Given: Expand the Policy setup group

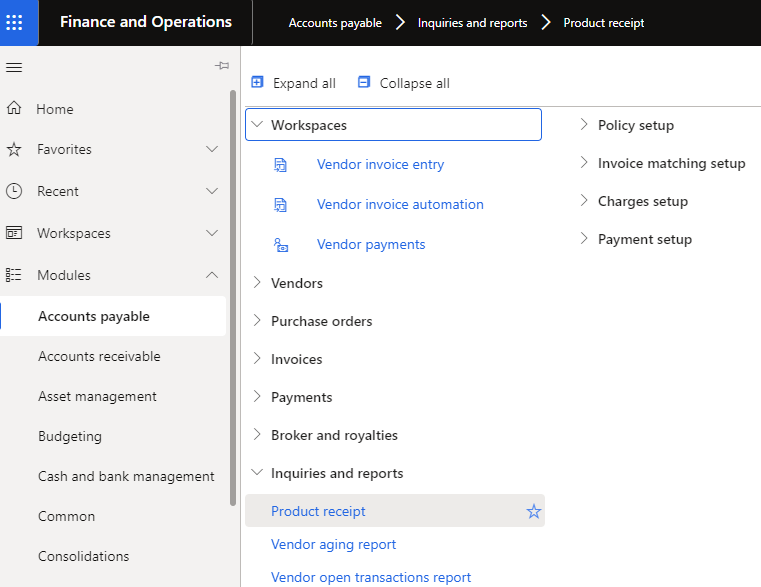Looking at the screenshot, I should click(584, 125).
